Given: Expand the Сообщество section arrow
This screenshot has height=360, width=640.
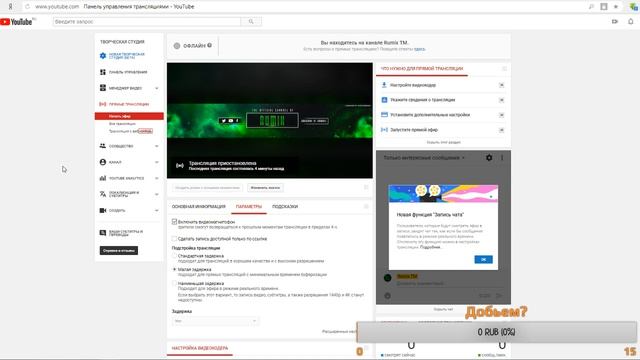Looking at the screenshot, I should tap(157, 146).
